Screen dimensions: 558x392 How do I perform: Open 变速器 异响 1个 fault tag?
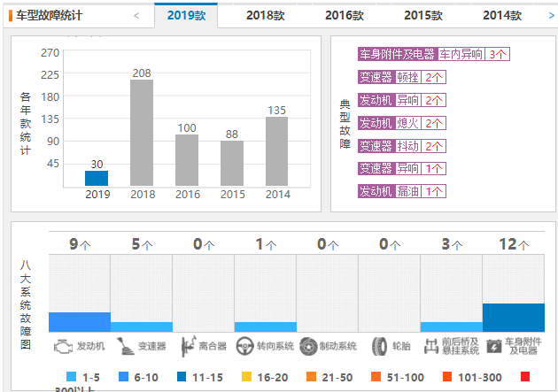(402, 168)
